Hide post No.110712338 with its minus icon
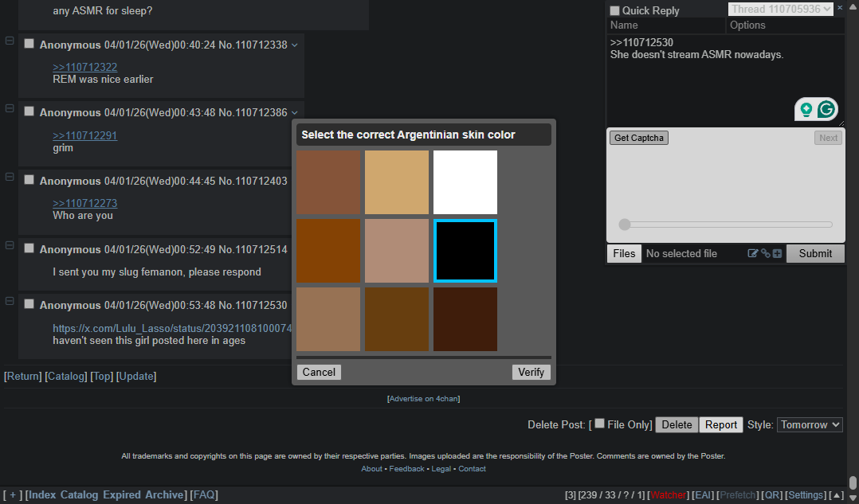Image resolution: width=859 pixels, height=504 pixels. point(10,41)
